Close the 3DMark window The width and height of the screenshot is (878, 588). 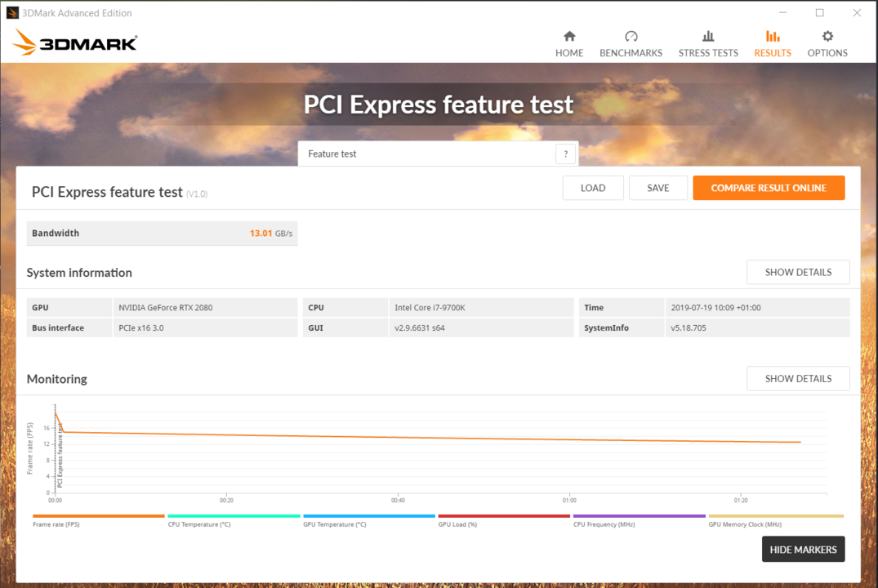click(x=857, y=12)
